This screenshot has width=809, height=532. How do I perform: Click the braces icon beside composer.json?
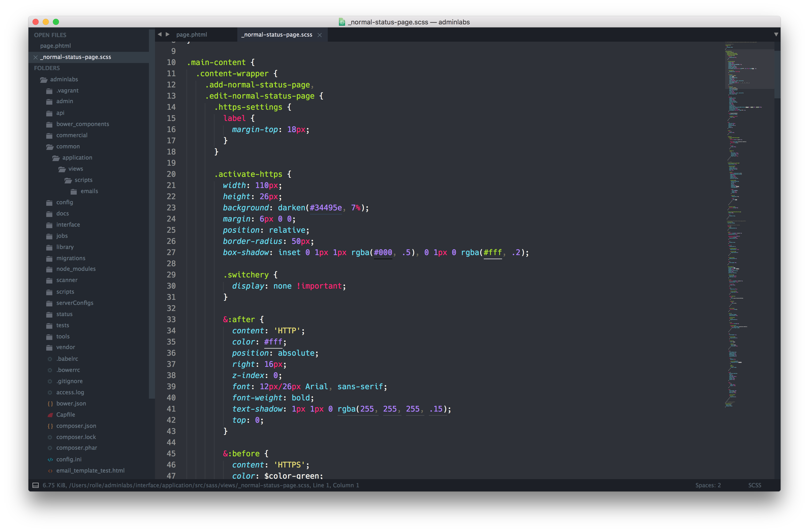50,426
